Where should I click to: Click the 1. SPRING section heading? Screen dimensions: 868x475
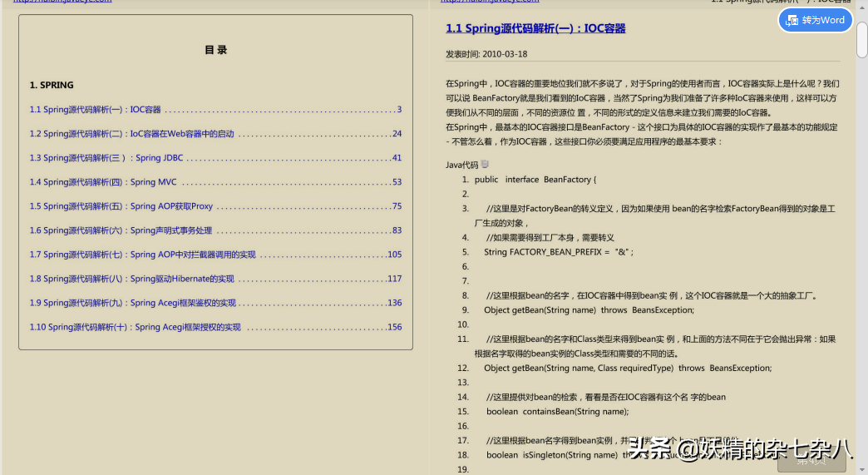tap(52, 85)
